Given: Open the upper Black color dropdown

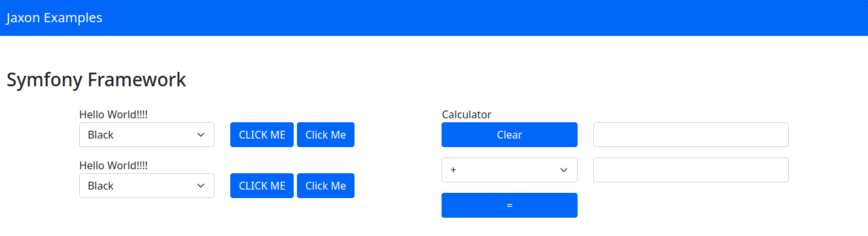Looking at the screenshot, I should (147, 135).
